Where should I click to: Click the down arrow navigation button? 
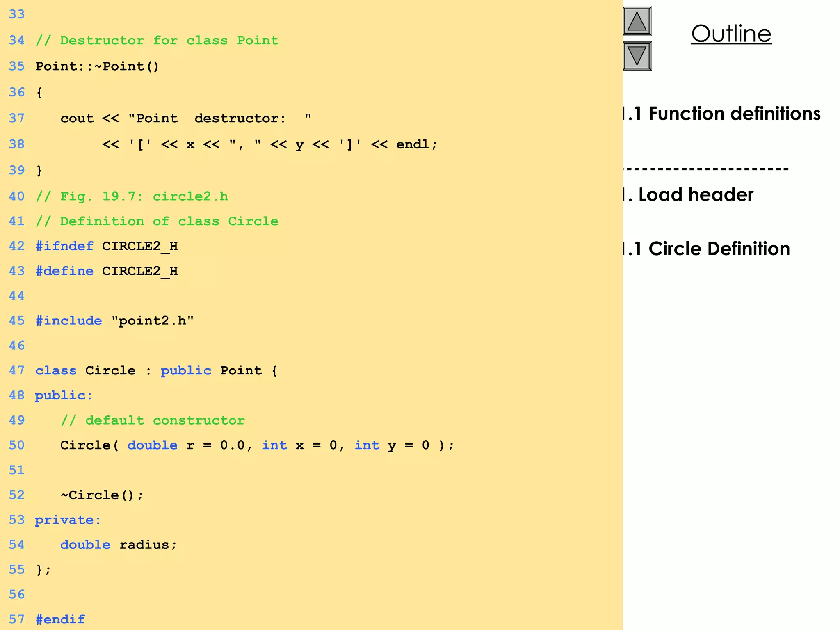[637, 56]
